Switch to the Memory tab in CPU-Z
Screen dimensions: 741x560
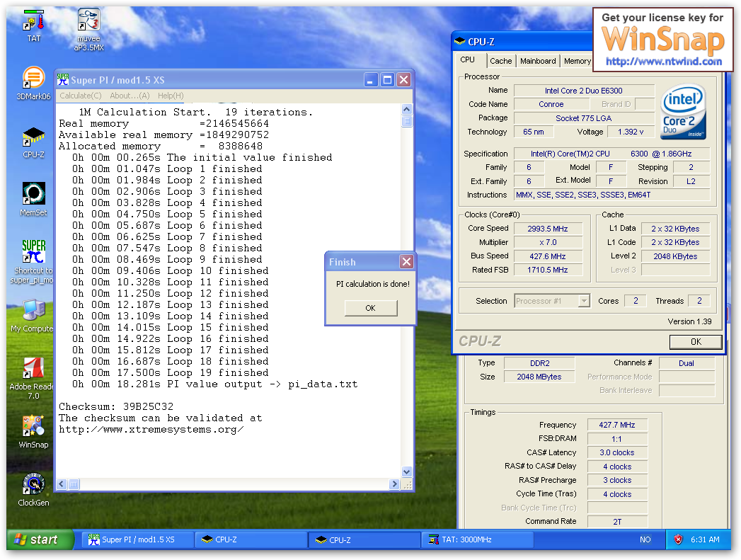point(577,61)
